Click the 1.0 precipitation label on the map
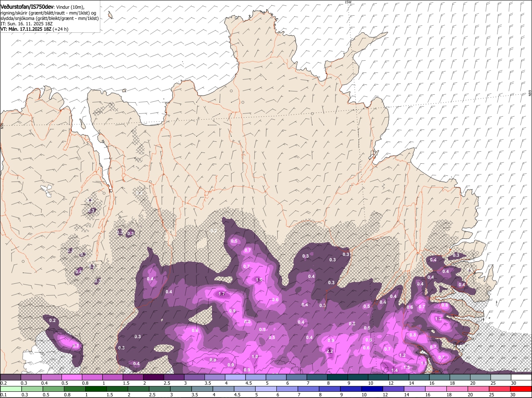Image resolution: width=532 pixels, height=398 pixels. click(x=255, y=356)
